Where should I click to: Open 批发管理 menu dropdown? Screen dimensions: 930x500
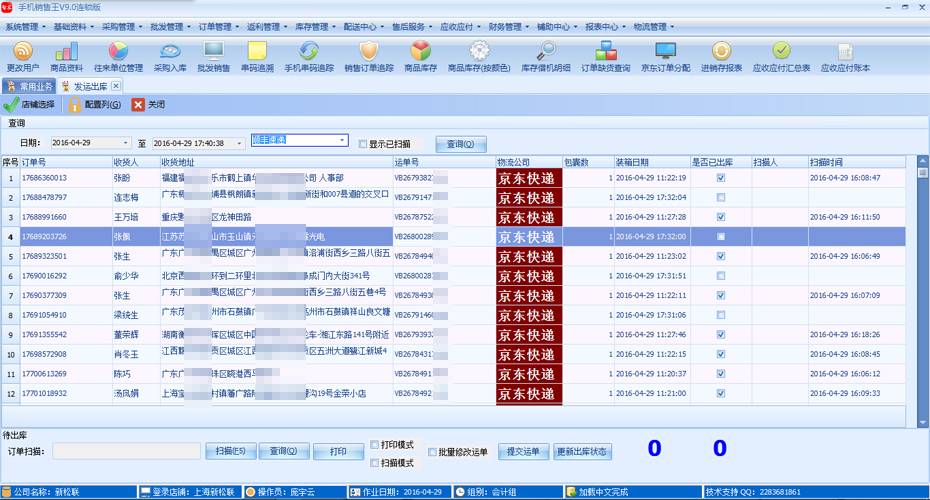[170, 27]
